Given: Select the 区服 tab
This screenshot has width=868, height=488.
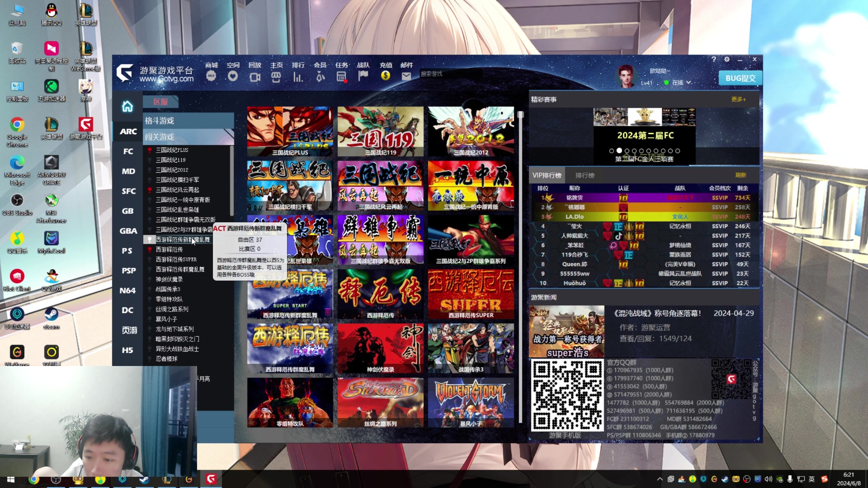Looking at the screenshot, I should point(160,102).
